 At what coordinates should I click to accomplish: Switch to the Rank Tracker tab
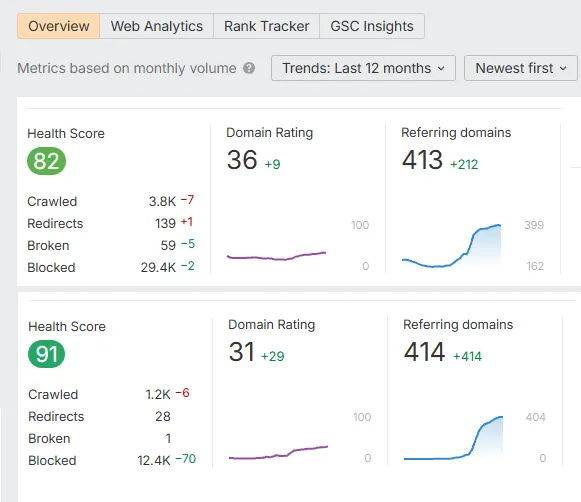tap(266, 26)
